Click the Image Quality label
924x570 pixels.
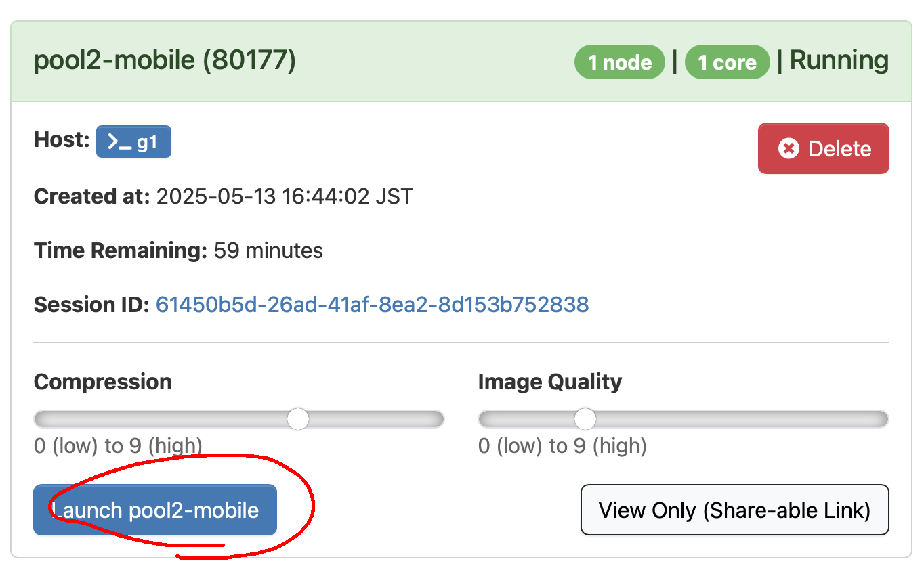(550, 382)
